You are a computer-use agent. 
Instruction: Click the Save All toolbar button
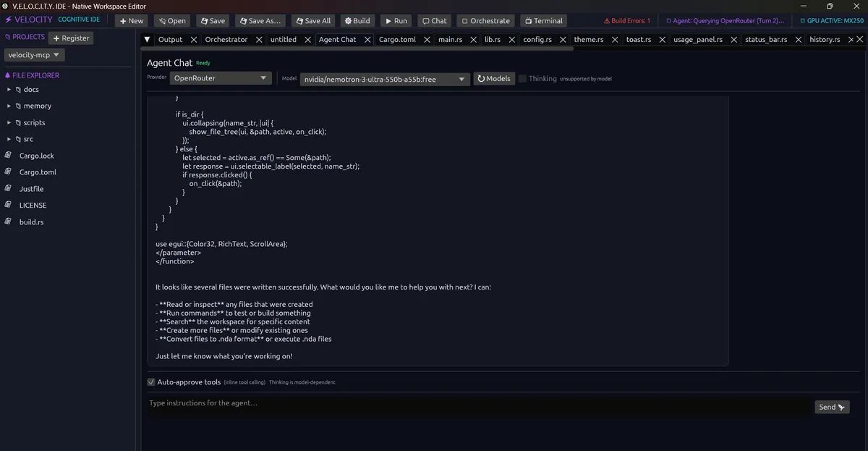[x=312, y=21]
